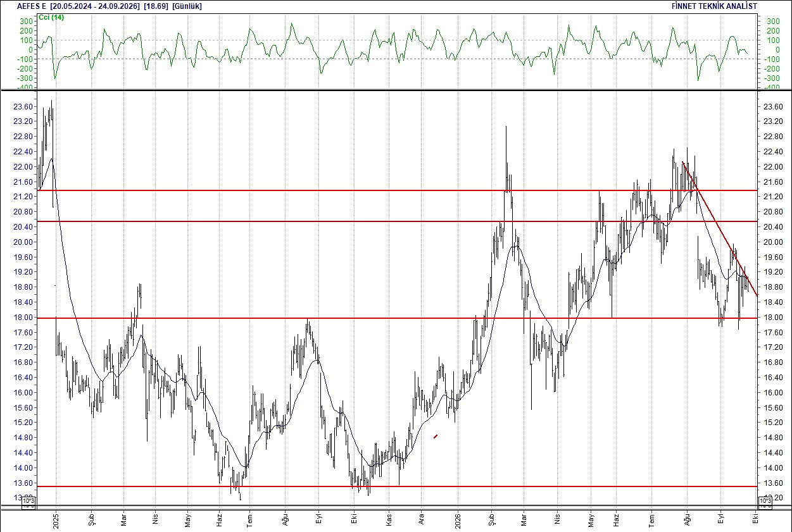Click -100 on the right CCI axis
This screenshot has height=532, width=792.
[x=770, y=59]
